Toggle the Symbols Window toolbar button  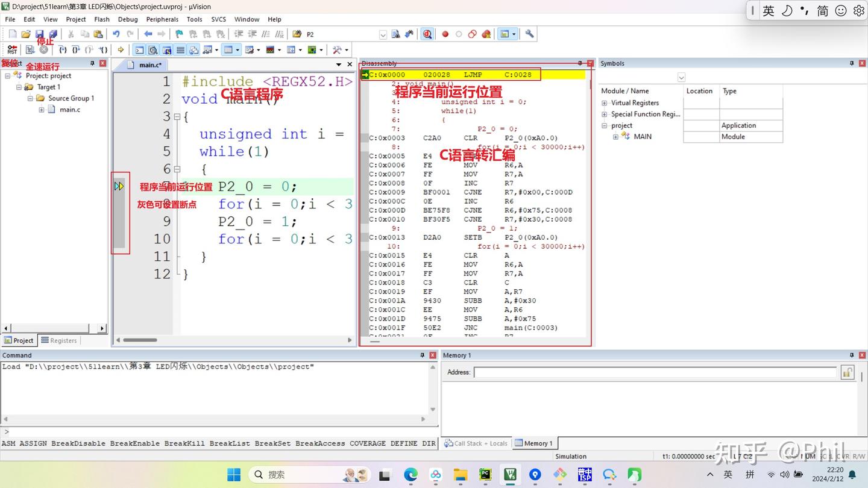(166, 50)
